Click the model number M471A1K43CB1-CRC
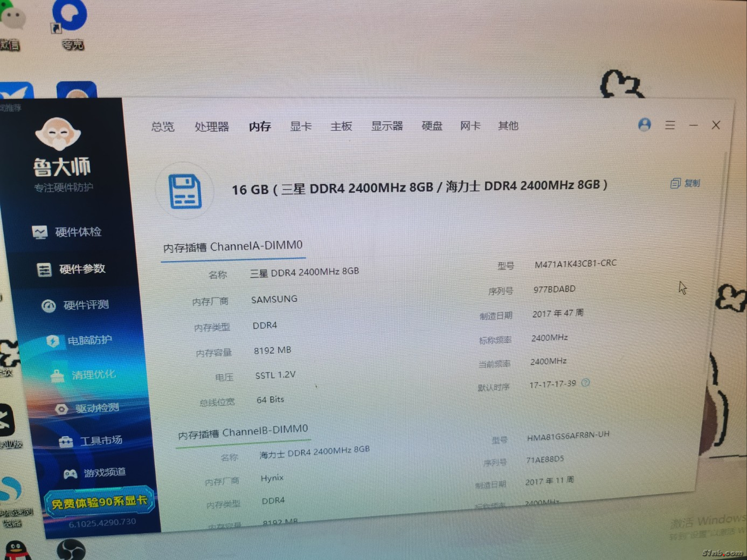Viewport: 747px width, 560px height. (576, 264)
